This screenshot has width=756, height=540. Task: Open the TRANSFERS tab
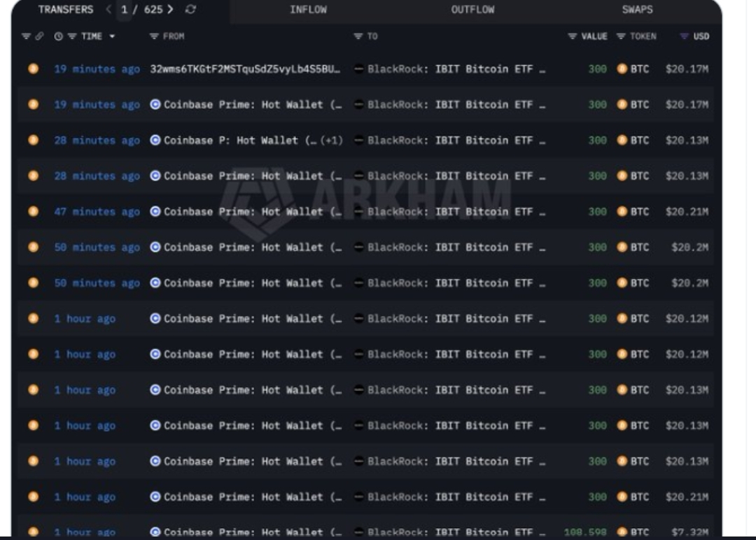point(66,10)
